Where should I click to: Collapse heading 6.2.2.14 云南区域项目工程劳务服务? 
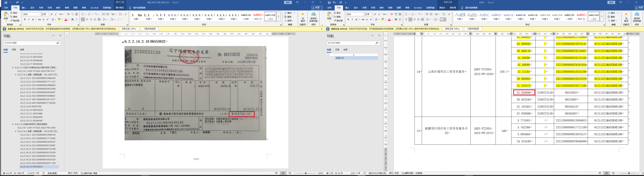(x=13, y=124)
